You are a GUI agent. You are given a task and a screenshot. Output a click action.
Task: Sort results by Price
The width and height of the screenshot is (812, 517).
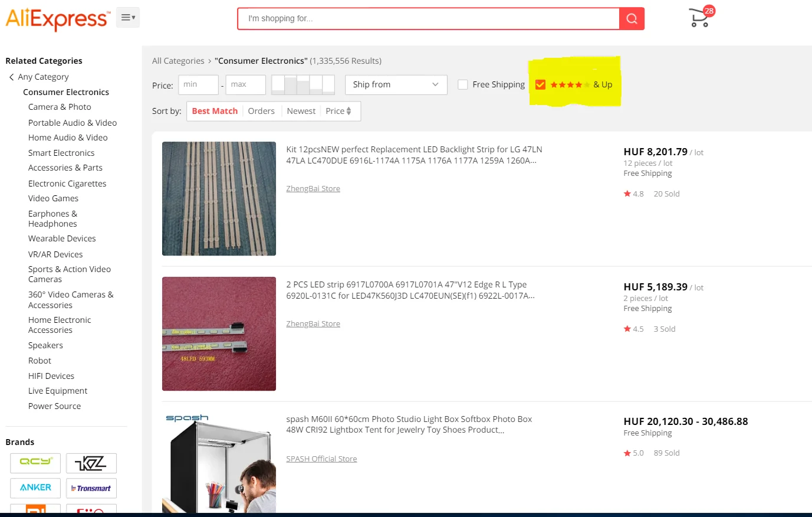(338, 111)
